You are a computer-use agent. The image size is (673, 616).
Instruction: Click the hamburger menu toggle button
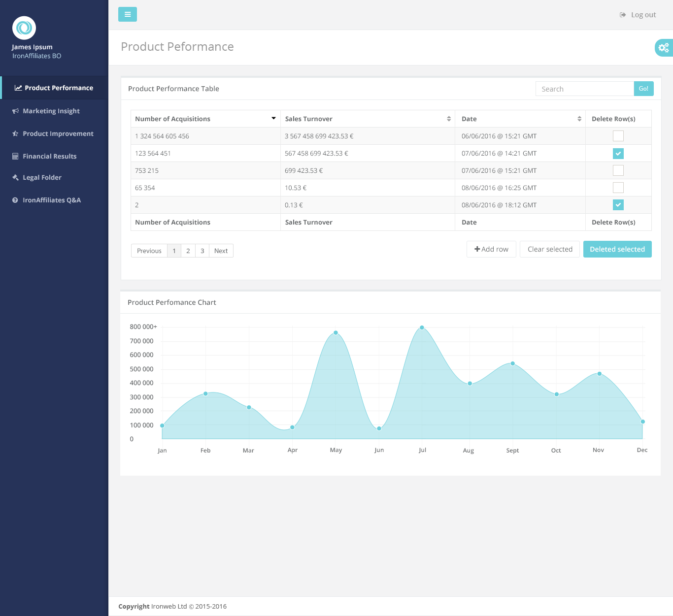[x=128, y=14]
